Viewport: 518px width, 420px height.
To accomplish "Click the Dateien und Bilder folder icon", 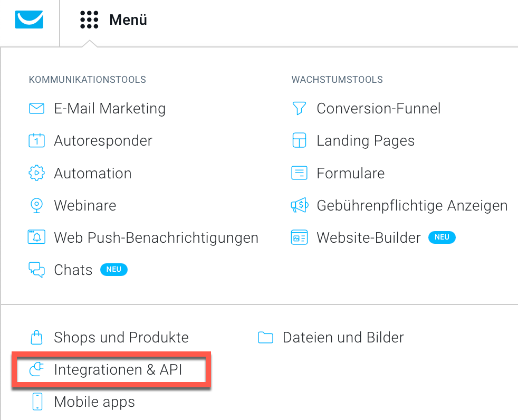I will click(266, 337).
